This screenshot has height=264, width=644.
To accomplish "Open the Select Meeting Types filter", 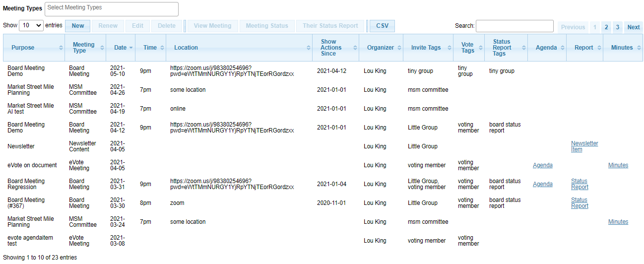I will click(x=112, y=9).
